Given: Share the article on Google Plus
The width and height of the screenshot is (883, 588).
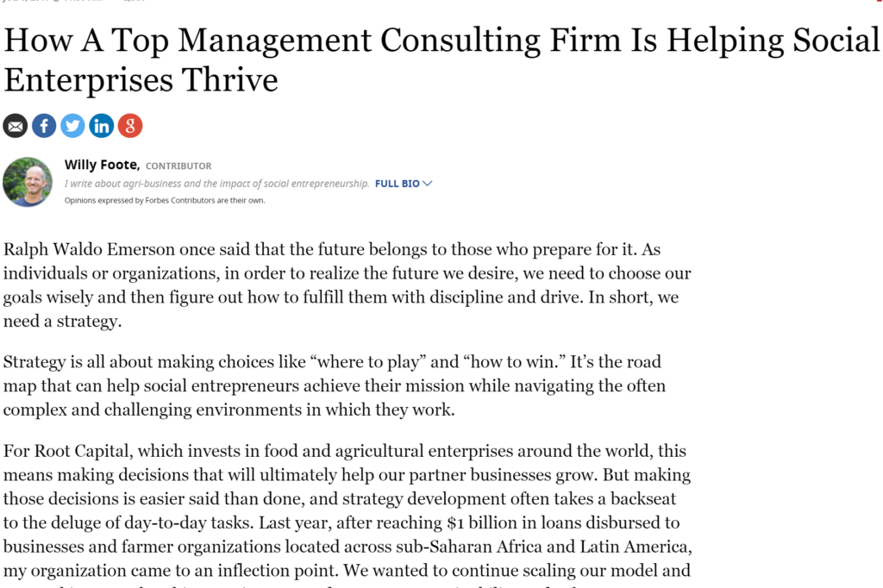Looking at the screenshot, I should (130, 126).
